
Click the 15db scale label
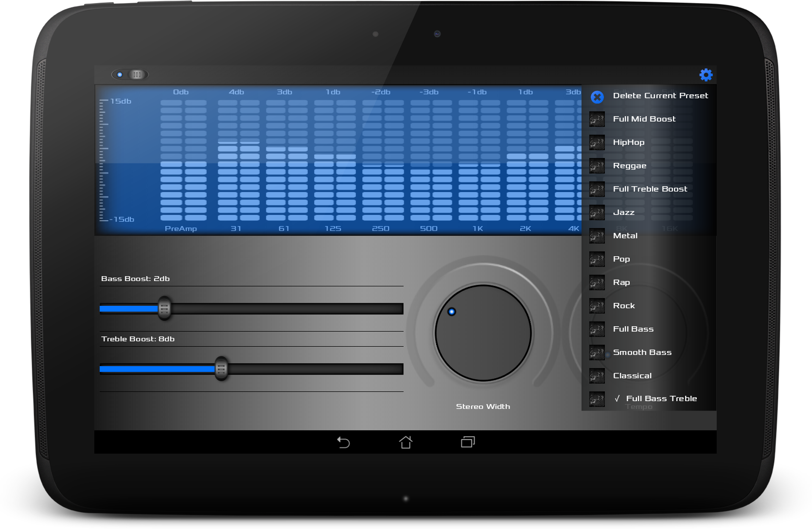pos(121,101)
